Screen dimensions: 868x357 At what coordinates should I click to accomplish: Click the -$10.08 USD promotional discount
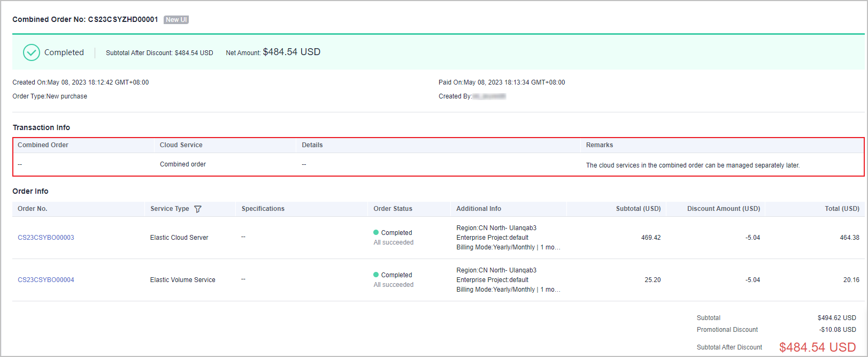[x=838, y=330]
